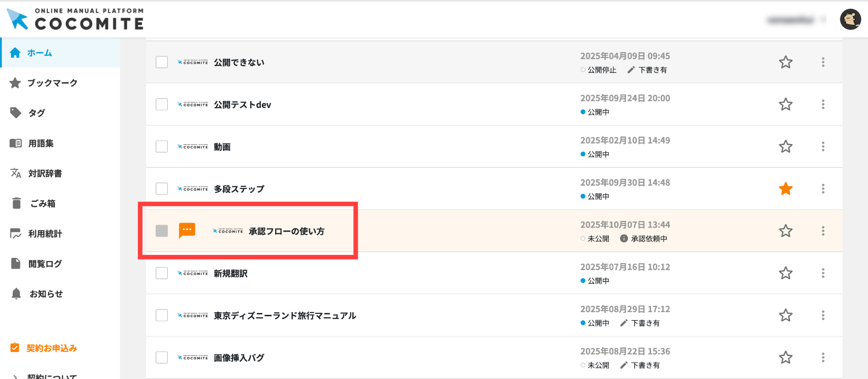868x379 pixels.
Task: Bookmark the 動画 manual with star
Action: (x=785, y=147)
